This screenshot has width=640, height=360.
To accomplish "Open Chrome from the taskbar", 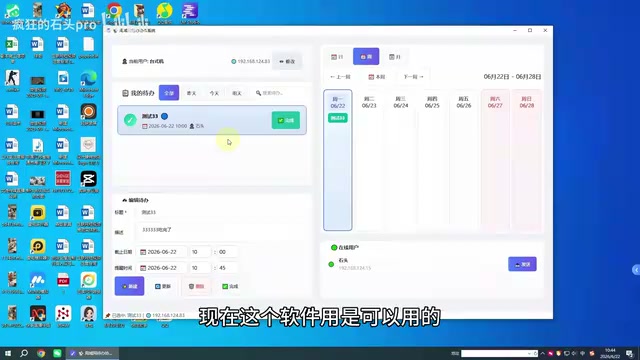I will pyautogui.click(x=41, y=353).
